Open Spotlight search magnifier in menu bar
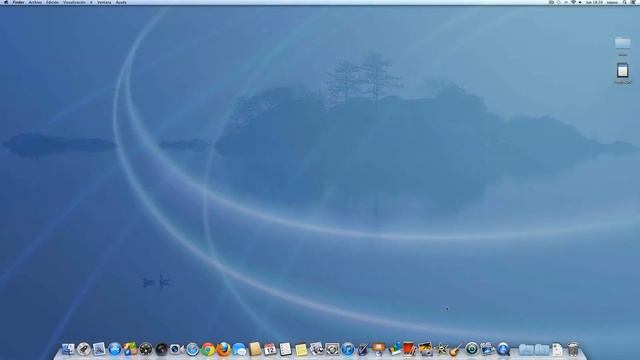 (x=624, y=2)
